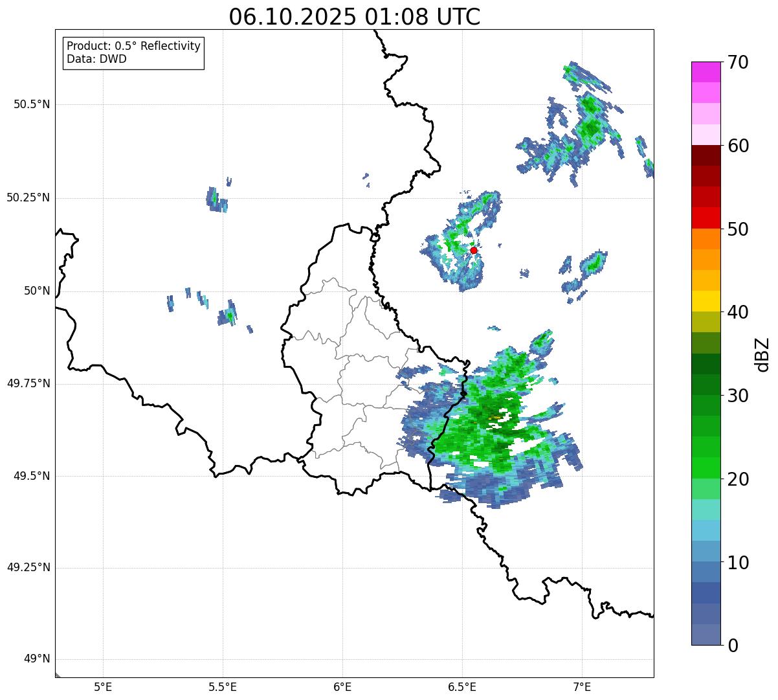Click the title 06.10.2025 01:08 UTC
Viewport: 778px width, 700px height.
pyautogui.click(x=355, y=17)
